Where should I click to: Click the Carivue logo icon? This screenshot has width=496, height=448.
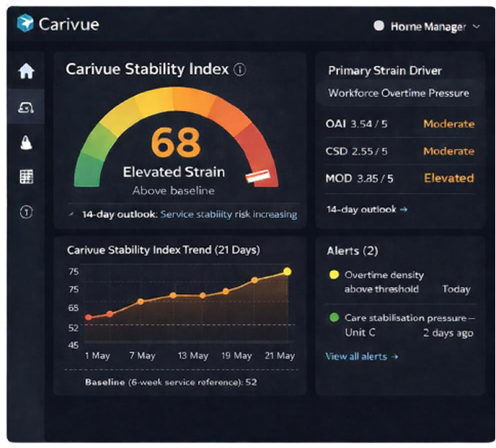(25, 23)
